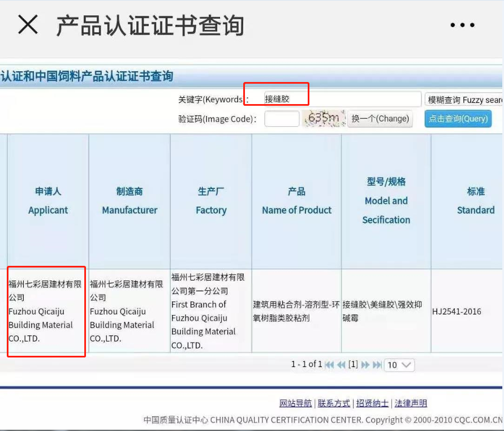Click the Name of Product column header
The height and width of the screenshot is (431, 504).
click(296, 201)
